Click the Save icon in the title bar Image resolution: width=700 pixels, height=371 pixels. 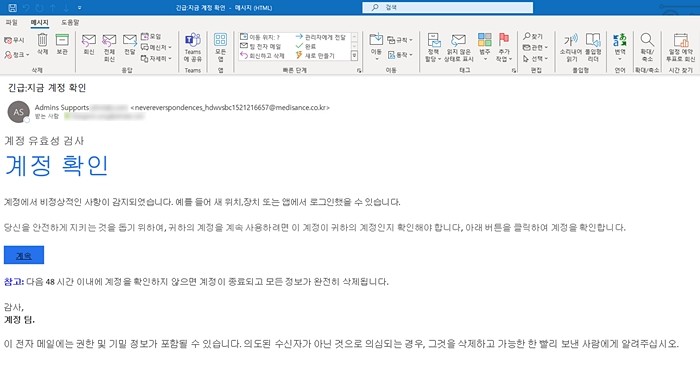pos(12,8)
